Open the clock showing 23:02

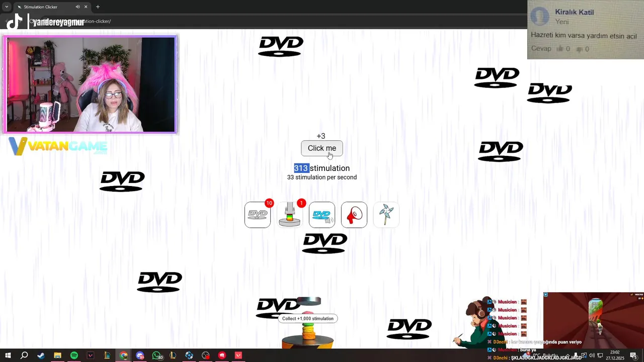615,355
